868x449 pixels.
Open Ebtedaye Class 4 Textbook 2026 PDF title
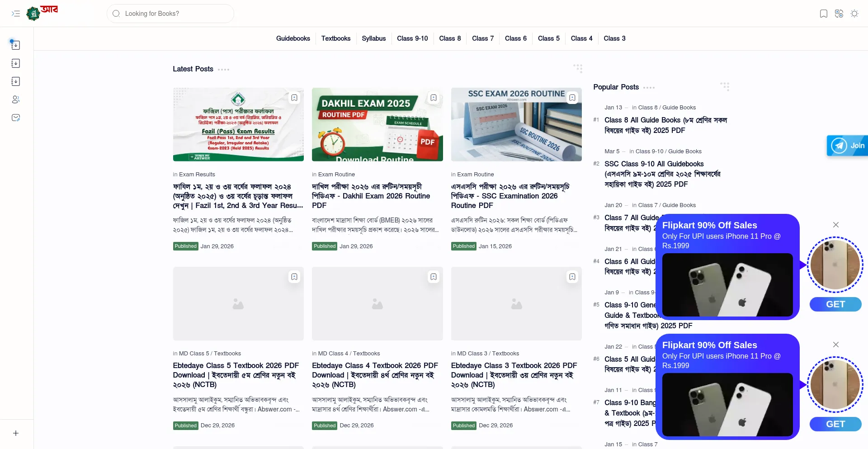375,375
